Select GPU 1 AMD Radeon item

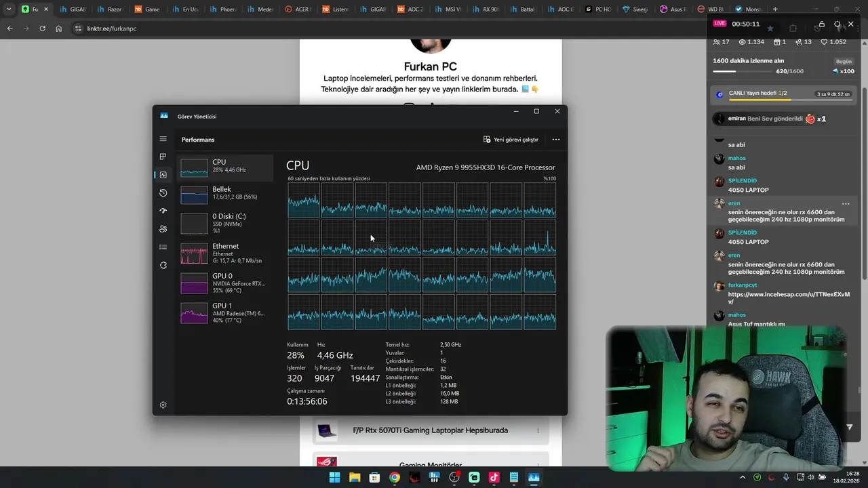click(x=225, y=312)
